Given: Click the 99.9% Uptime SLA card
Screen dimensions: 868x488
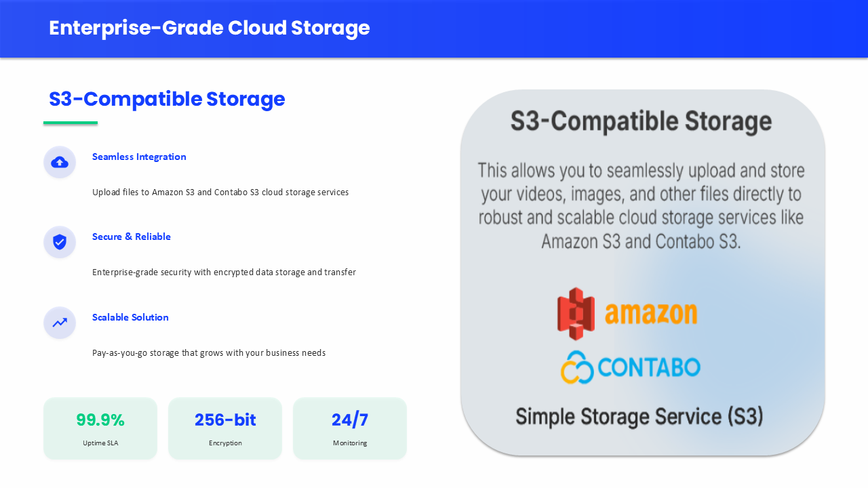Looking at the screenshot, I should coord(100,428).
